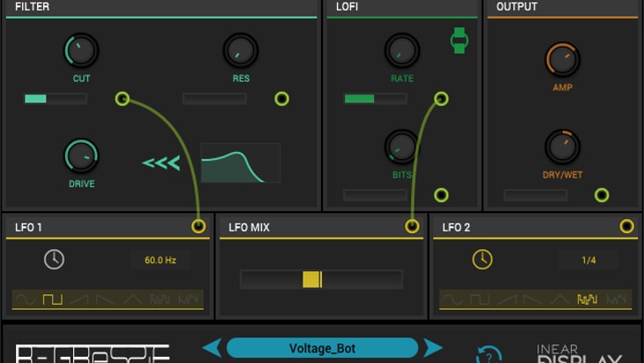644x363 pixels.
Task: Click the output AMP knob
Action: pos(562,59)
